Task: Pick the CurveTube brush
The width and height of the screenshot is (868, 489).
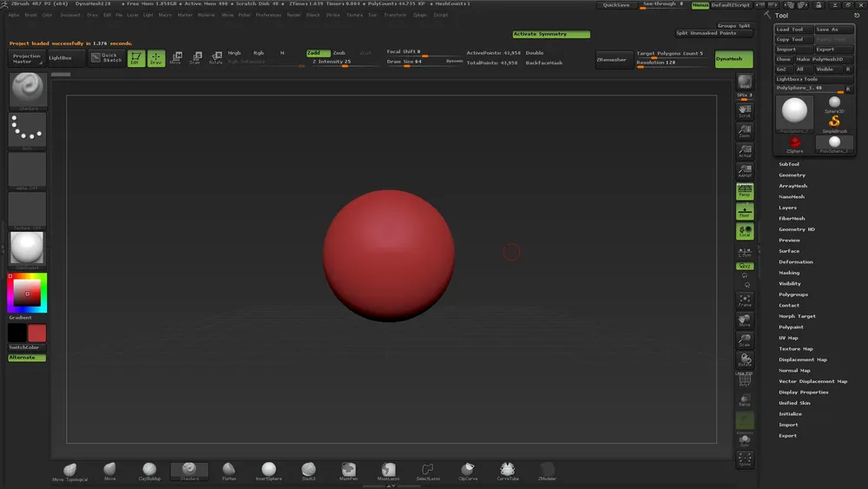Action: tap(508, 471)
